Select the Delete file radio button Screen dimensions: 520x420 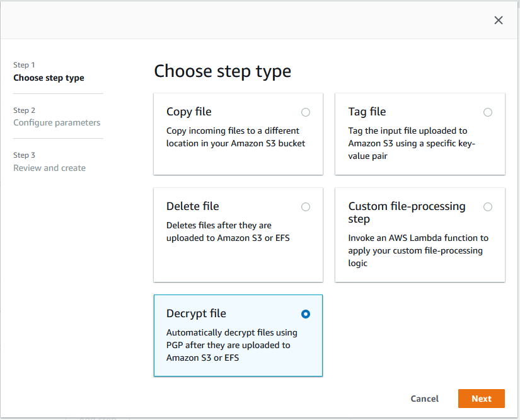(x=306, y=206)
